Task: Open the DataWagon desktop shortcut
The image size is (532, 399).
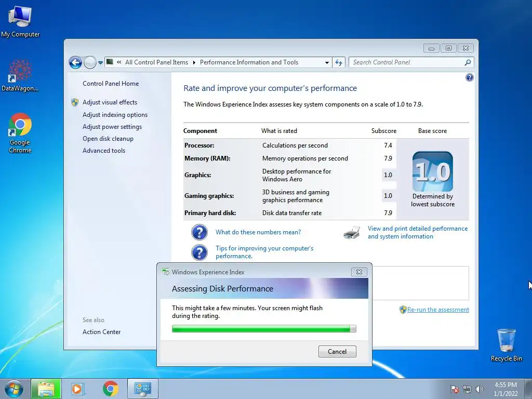Action: coord(20,75)
